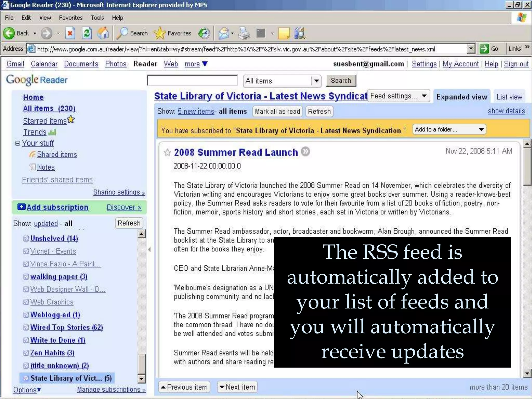
Task: Open the Add to a folder dropdown
Action: [449, 129]
